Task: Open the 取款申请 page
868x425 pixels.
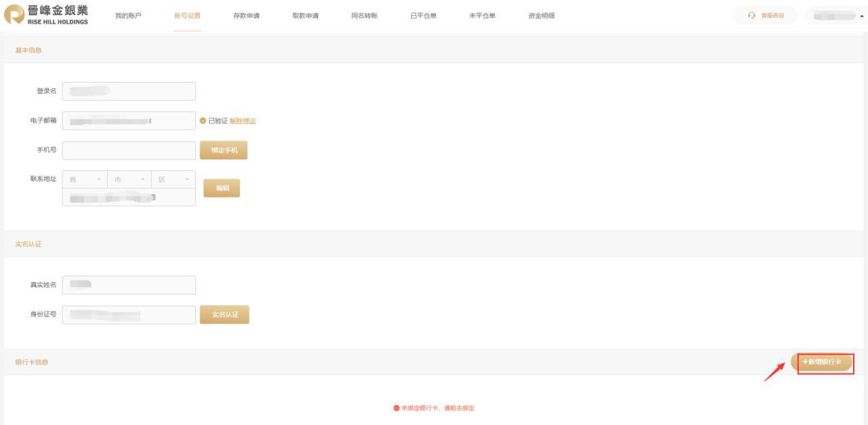Action: [x=305, y=16]
